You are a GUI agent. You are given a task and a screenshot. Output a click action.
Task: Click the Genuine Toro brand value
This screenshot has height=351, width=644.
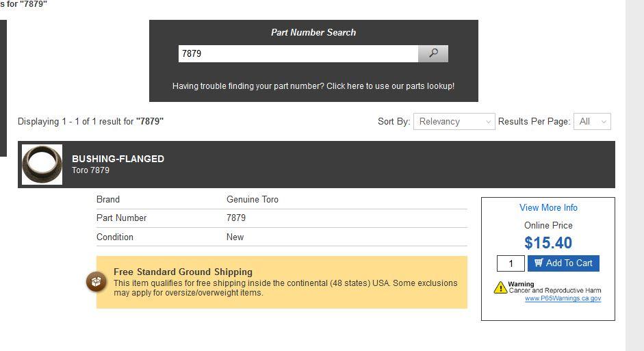pos(252,200)
